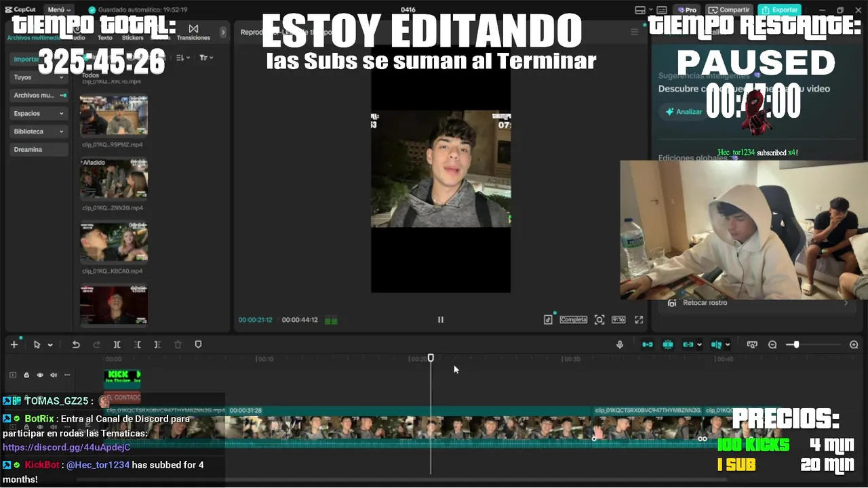Enter fullscreen preview
The height and width of the screenshot is (488, 868).
(639, 319)
